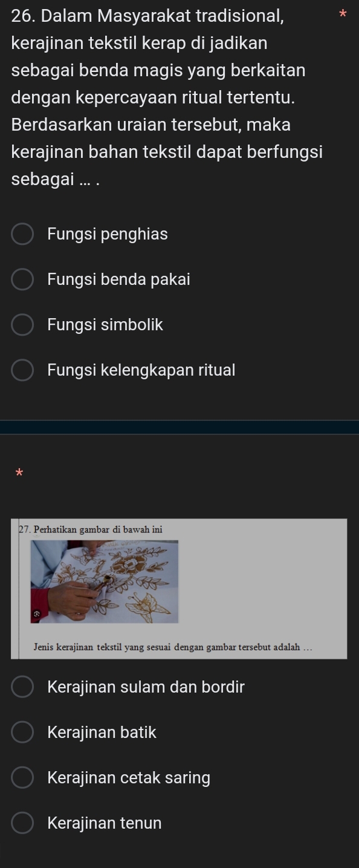
Task: Tick the "Fungsi kelengkapan ritual" radio circle
Action: coord(23,370)
